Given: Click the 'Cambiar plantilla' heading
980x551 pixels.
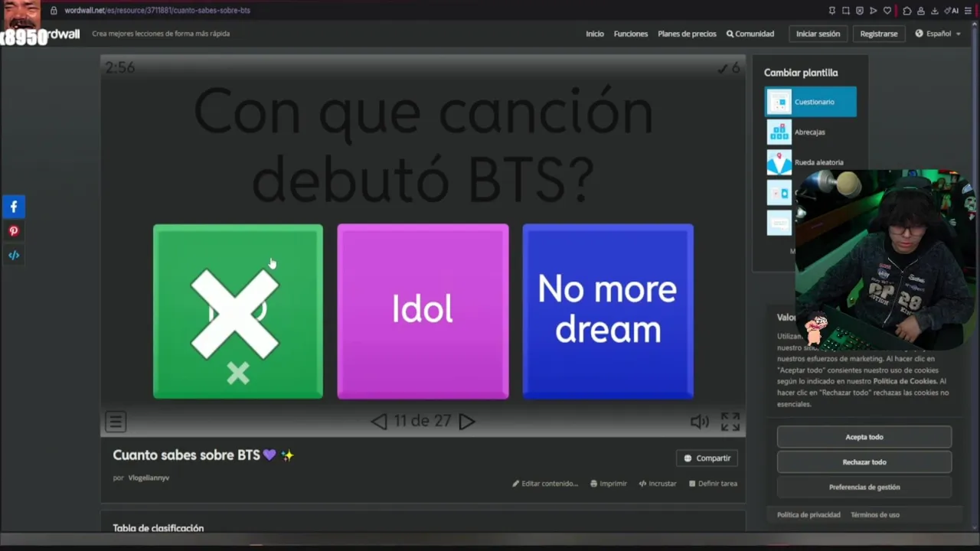Looking at the screenshot, I should pos(801,73).
